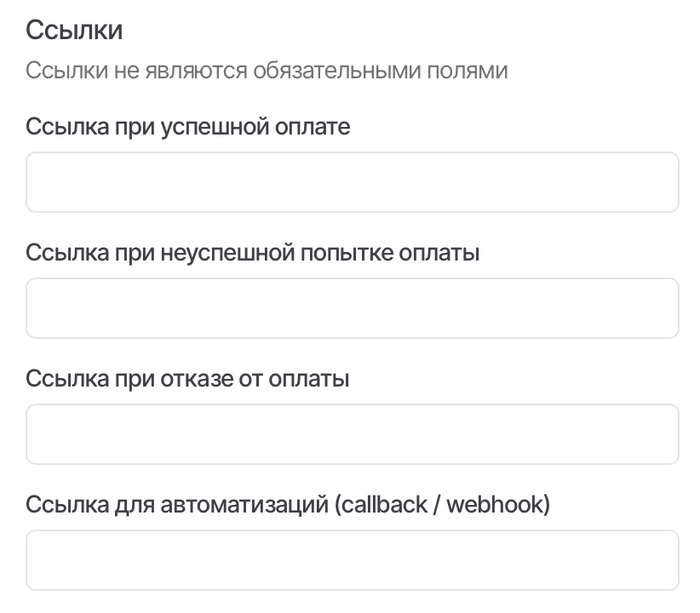Place cursor in the payment refusal link box
Viewport: 700px width, 613px height.
352,434
